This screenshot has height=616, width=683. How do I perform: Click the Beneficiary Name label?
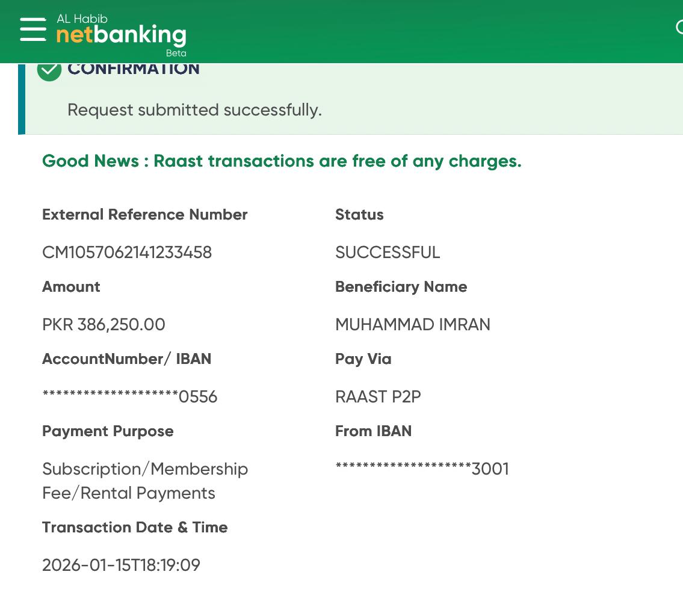click(401, 287)
